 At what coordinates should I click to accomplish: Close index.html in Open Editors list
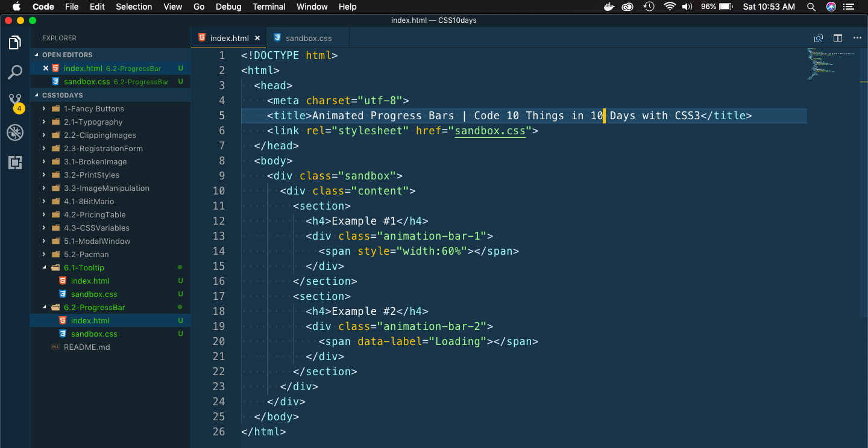click(46, 68)
